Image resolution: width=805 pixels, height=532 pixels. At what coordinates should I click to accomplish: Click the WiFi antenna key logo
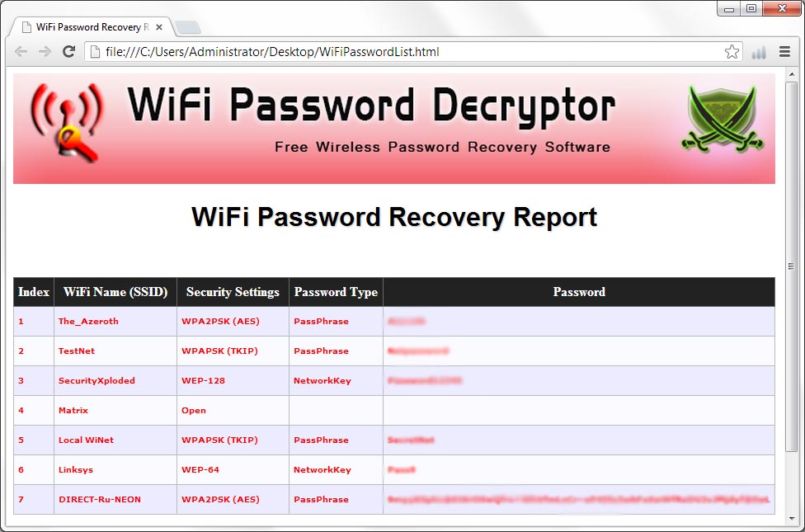pos(66,122)
